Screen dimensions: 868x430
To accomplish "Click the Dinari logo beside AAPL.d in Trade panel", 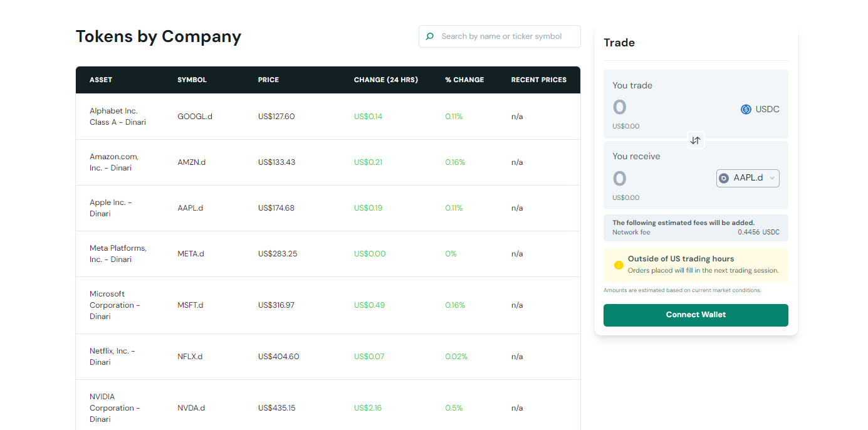I will (x=724, y=178).
